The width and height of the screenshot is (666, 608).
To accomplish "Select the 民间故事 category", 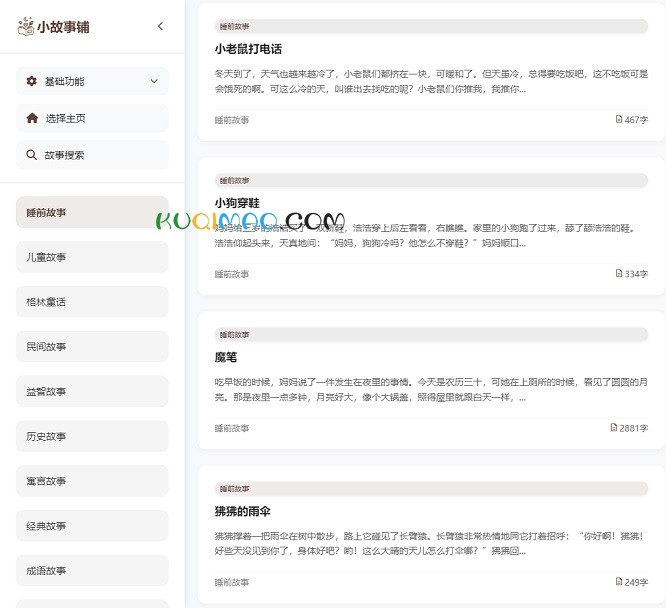I will 92,347.
